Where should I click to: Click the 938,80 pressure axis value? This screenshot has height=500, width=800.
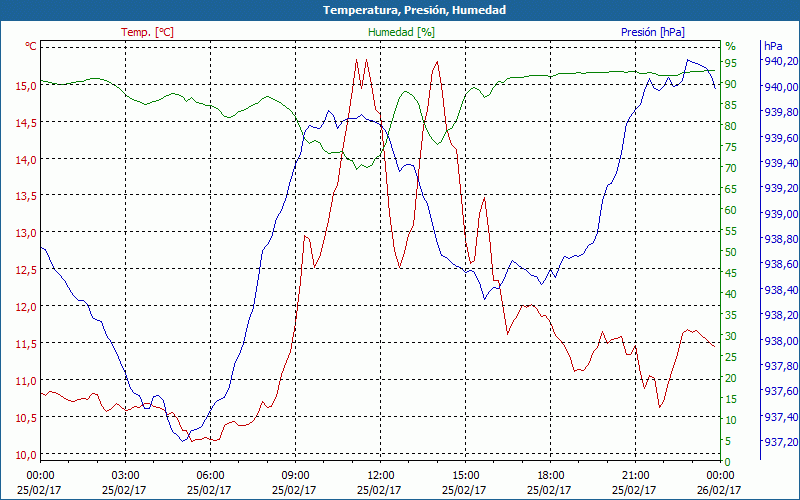tap(779, 239)
